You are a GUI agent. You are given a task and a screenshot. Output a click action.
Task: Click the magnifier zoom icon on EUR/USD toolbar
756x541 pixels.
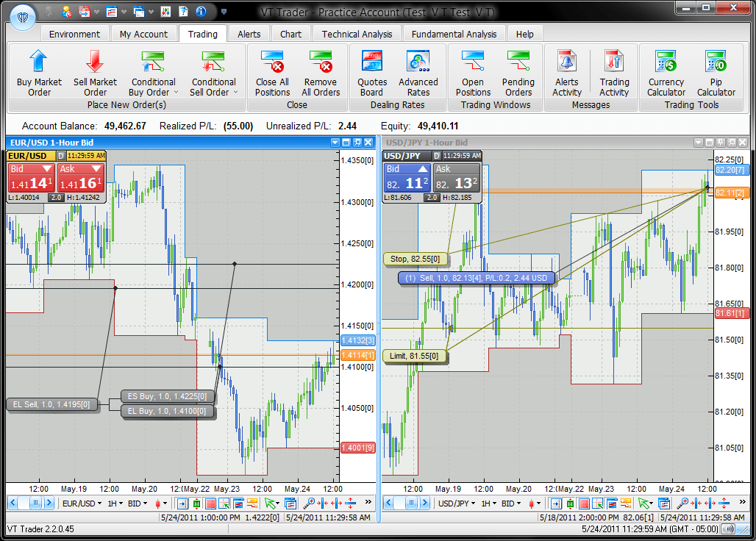pos(309,504)
